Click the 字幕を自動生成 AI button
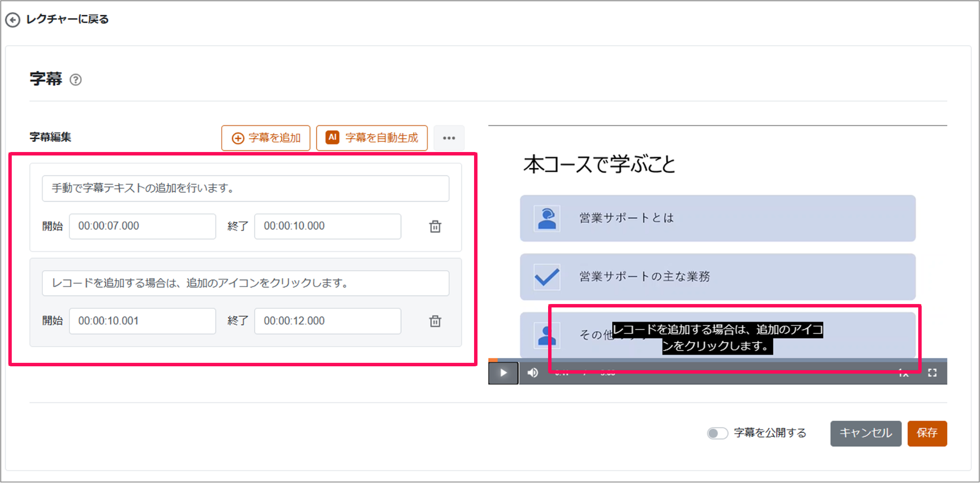The height and width of the screenshot is (483, 980). (x=372, y=138)
